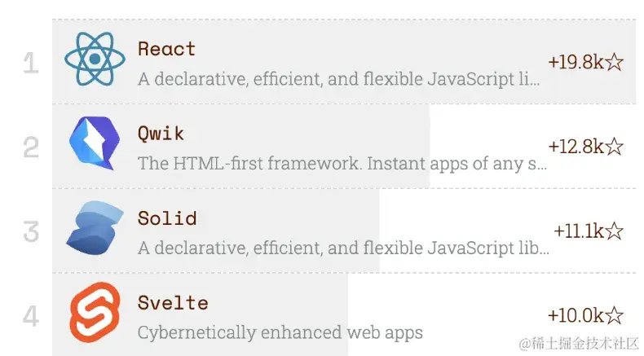Select rank number 3

coord(31,232)
